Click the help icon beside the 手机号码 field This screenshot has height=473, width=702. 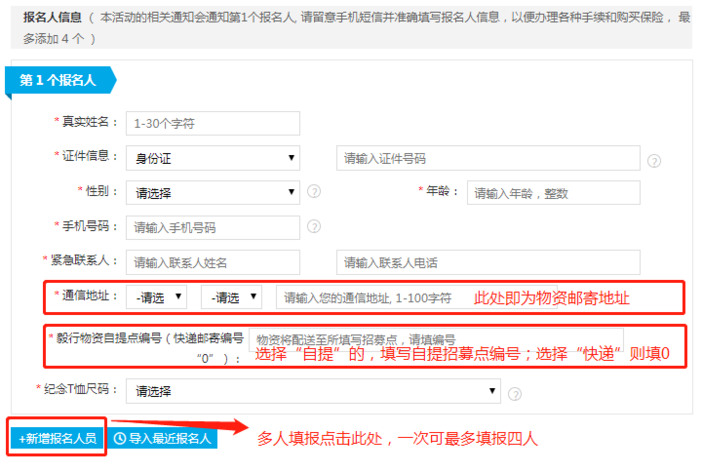(314, 227)
